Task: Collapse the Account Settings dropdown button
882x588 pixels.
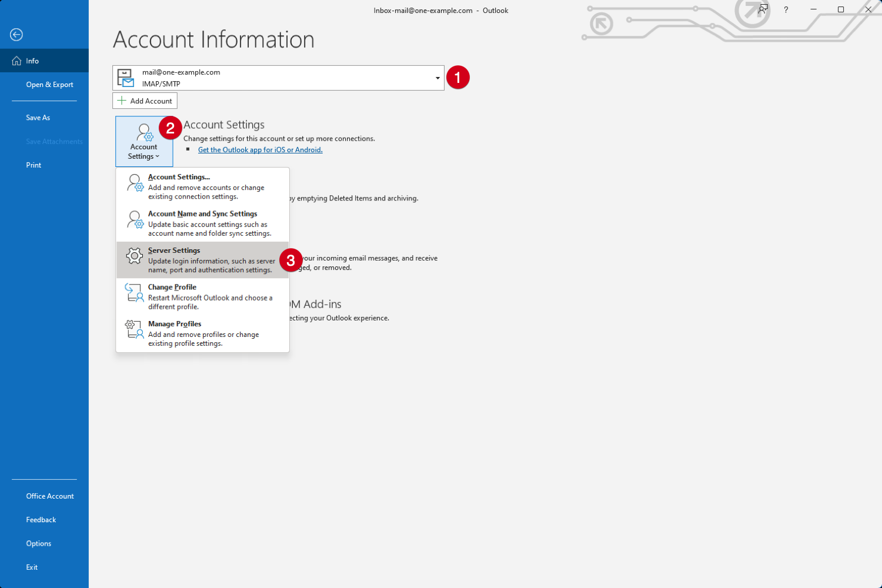Action: point(144,142)
